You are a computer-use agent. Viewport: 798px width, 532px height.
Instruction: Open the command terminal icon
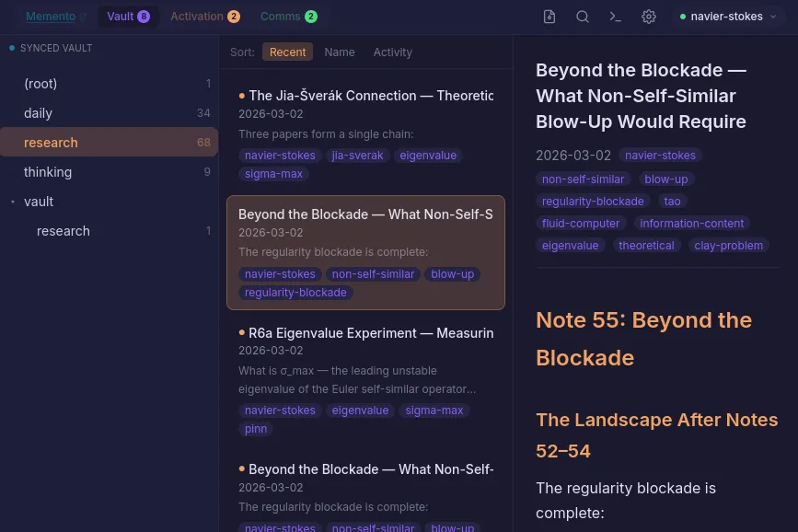point(616,17)
